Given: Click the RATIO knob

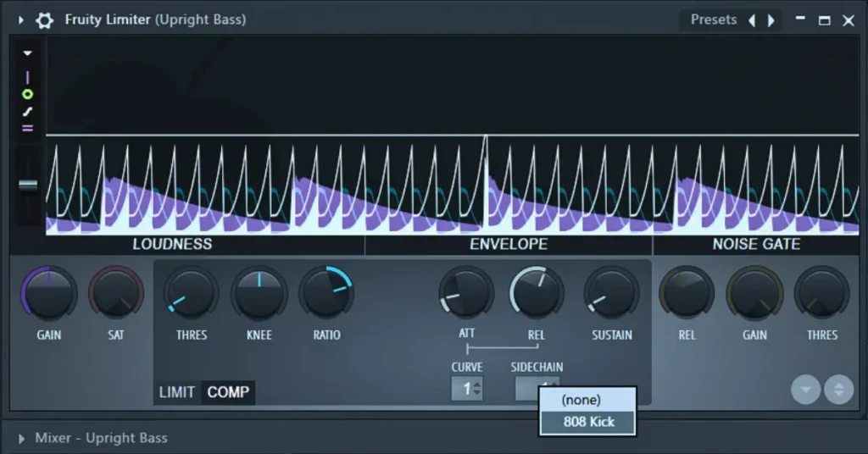Looking at the screenshot, I should point(326,294).
